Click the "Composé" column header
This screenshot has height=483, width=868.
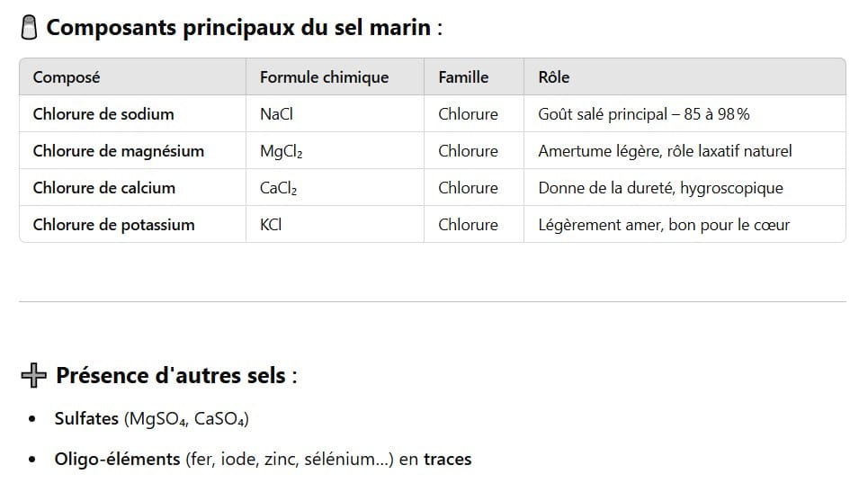66,77
